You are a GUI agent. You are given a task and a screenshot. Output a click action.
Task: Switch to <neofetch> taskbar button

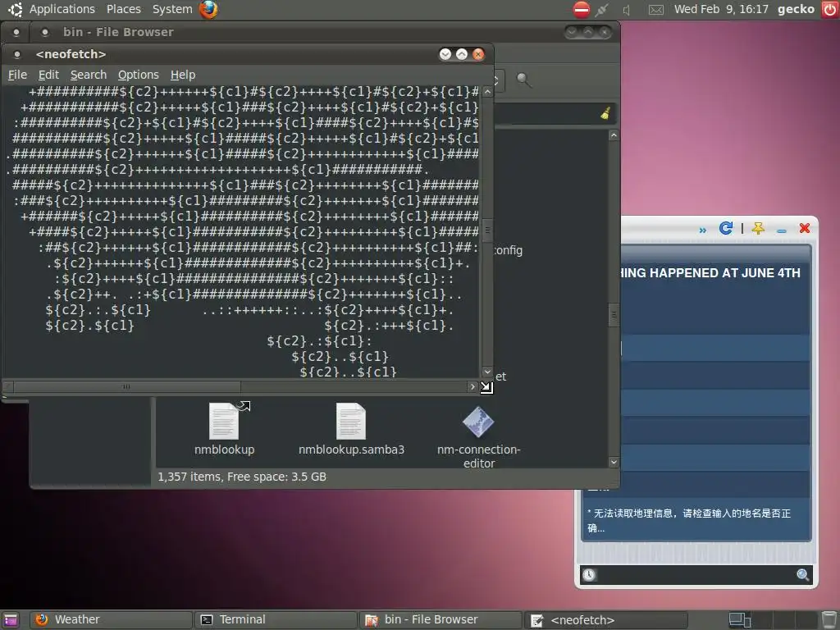click(x=606, y=620)
